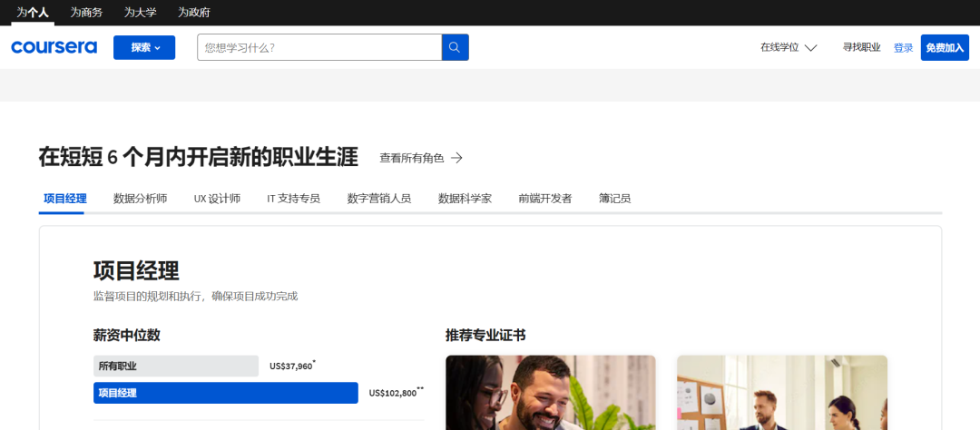This screenshot has width=980, height=430.
Task: Switch to the 数据科学家 tab
Action: (x=465, y=199)
